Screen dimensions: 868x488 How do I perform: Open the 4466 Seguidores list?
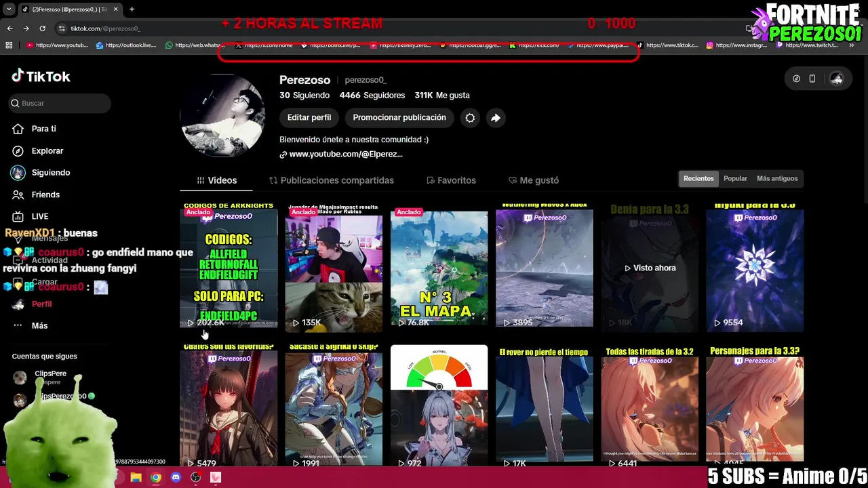tap(372, 96)
